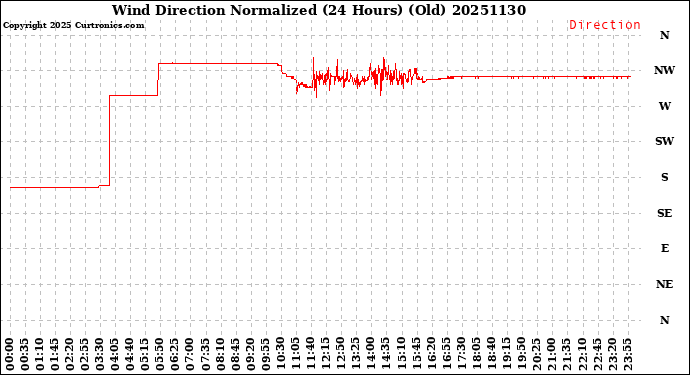Click the 'SE' axis label
This screenshot has height=375, width=690.
[x=664, y=213]
